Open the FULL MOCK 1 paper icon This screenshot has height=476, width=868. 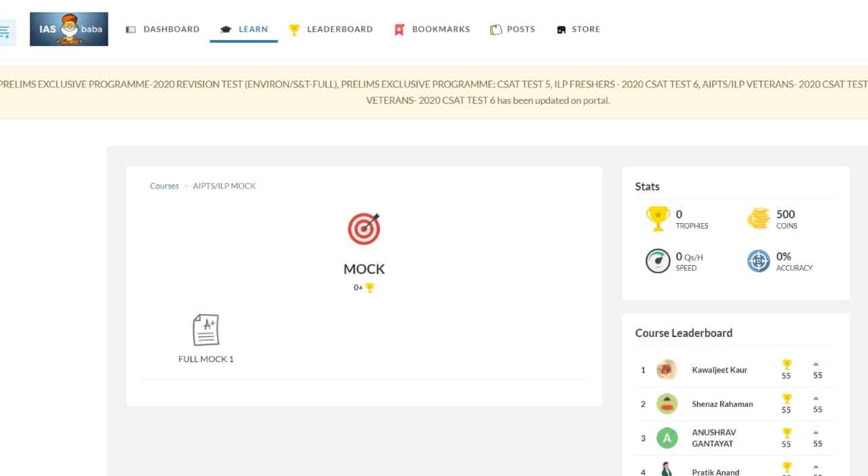pos(206,330)
